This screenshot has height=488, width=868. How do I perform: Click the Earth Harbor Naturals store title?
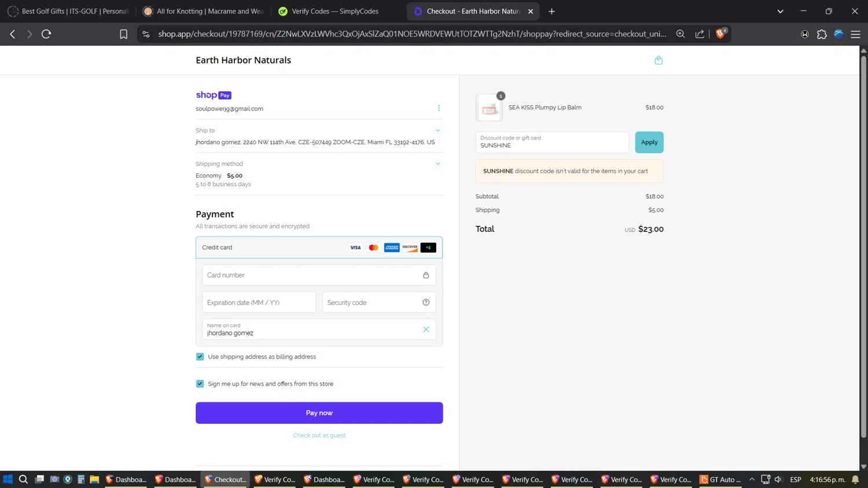coord(243,60)
